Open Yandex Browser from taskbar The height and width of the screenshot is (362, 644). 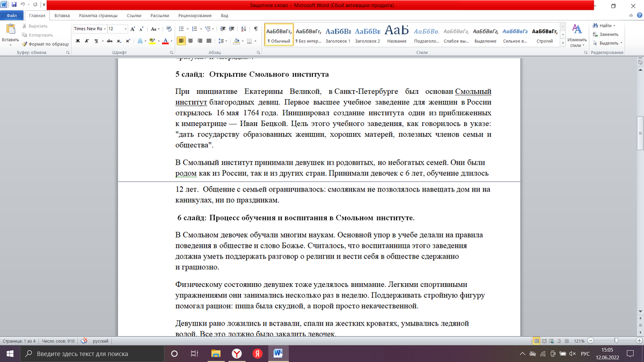pyautogui.click(x=236, y=353)
